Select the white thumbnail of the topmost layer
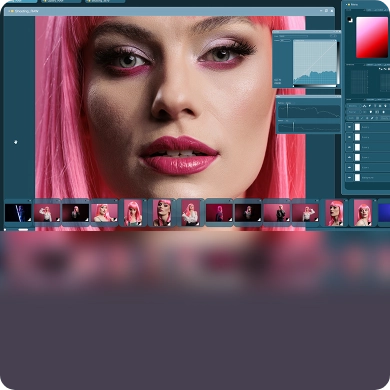The image size is (390, 390). click(x=357, y=127)
